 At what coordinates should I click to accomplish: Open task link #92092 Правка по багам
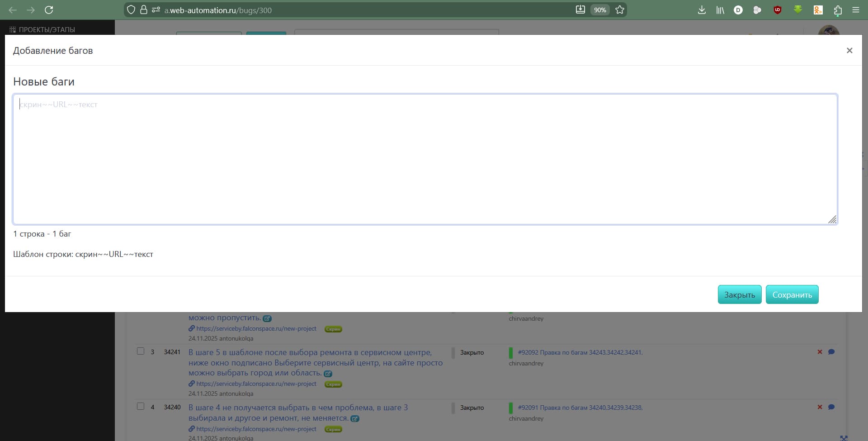pos(580,352)
